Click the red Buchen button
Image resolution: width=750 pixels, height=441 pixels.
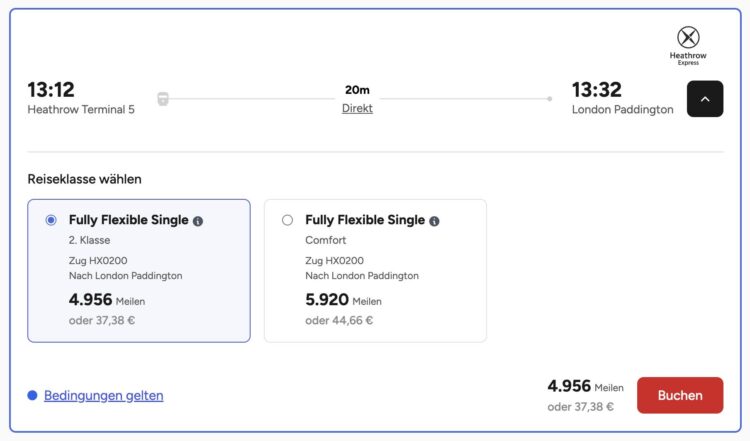click(680, 395)
